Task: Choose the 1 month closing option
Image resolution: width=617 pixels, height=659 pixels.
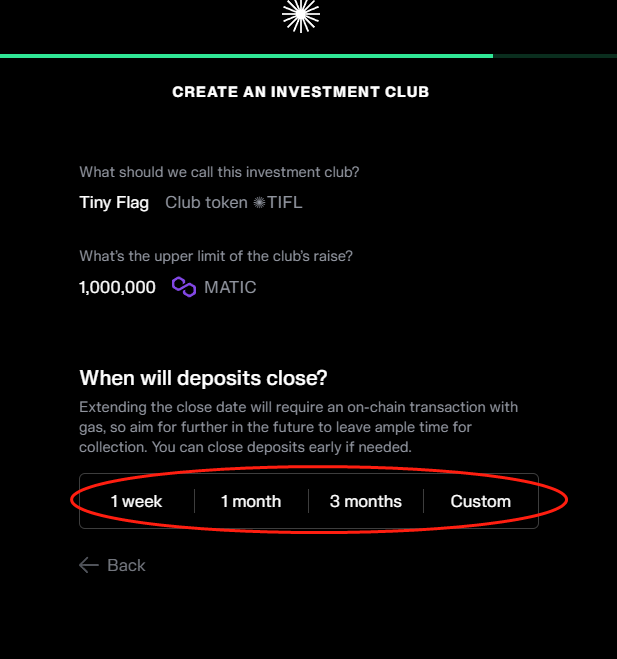Action: click(x=251, y=501)
